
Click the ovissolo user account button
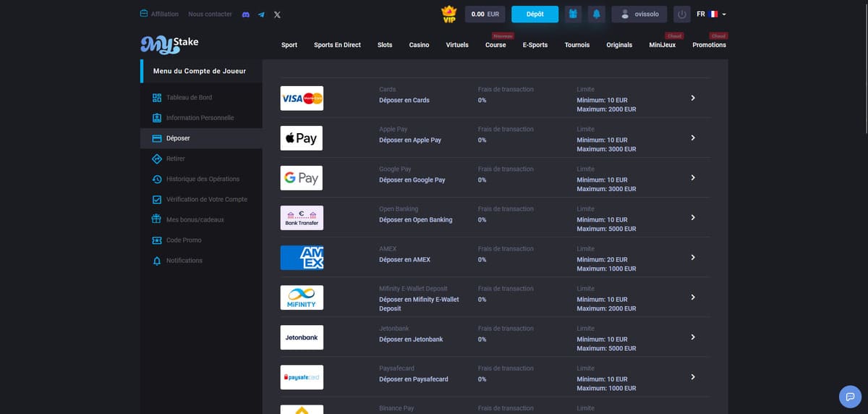(639, 14)
